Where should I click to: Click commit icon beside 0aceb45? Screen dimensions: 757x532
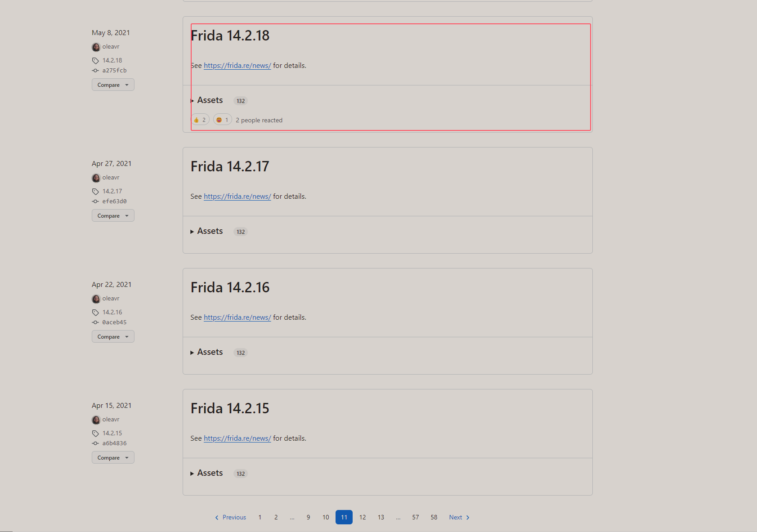click(95, 322)
